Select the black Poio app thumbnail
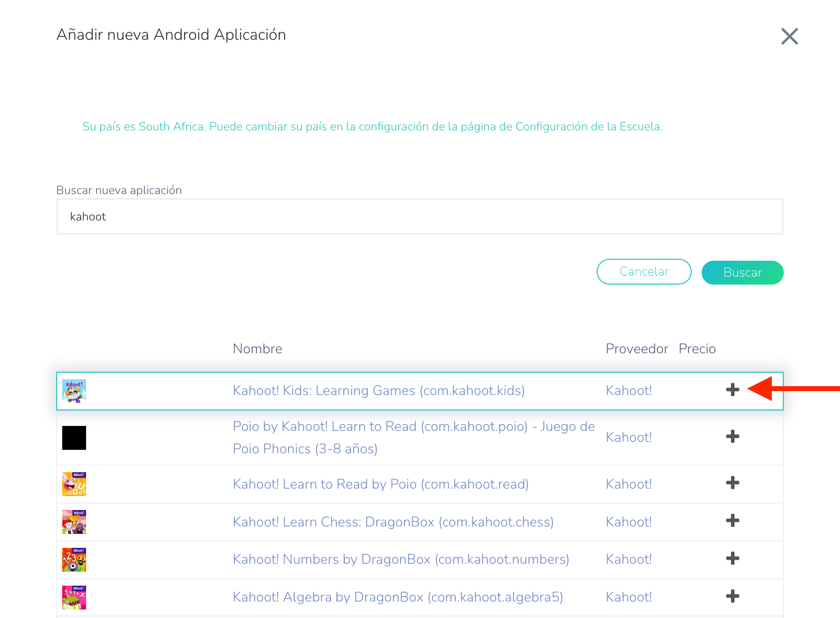Image resolution: width=840 pixels, height=618 pixels. [74, 438]
